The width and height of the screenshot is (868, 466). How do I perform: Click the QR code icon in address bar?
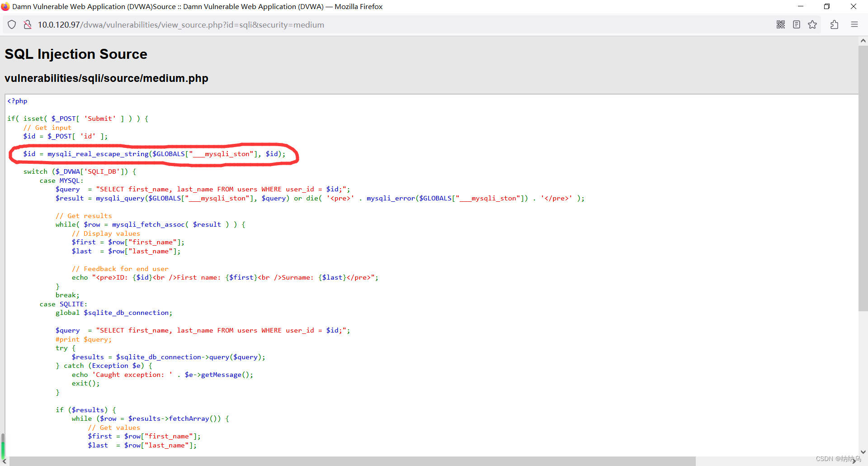click(x=781, y=25)
